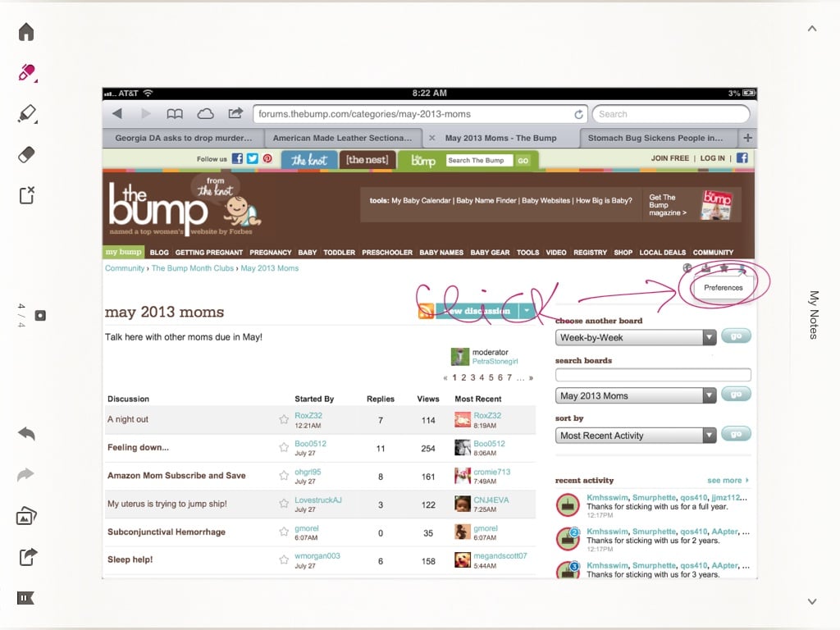
Task: Click the Facebook login icon beside LOG IN
Action: tap(742, 158)
